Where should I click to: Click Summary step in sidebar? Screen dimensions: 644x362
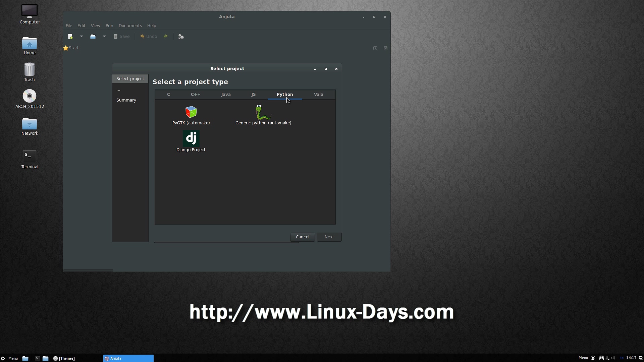(x=126, y=100)
